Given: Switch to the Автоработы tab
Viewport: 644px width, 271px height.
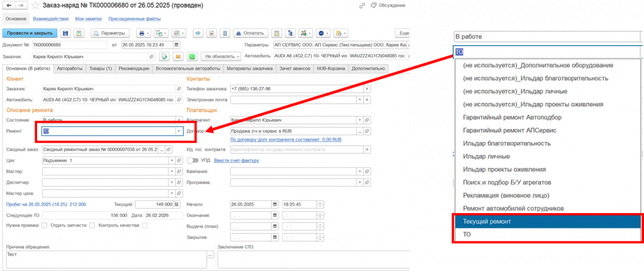Looking at the screenshot, I should 69,68.
